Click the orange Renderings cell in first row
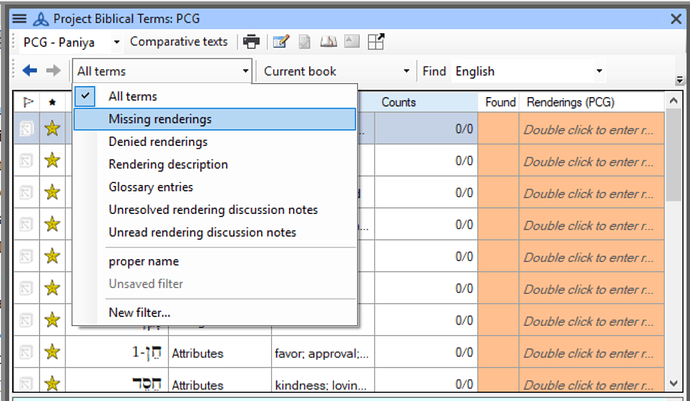Viewport: 690px width, 401px height. [590, 127]
